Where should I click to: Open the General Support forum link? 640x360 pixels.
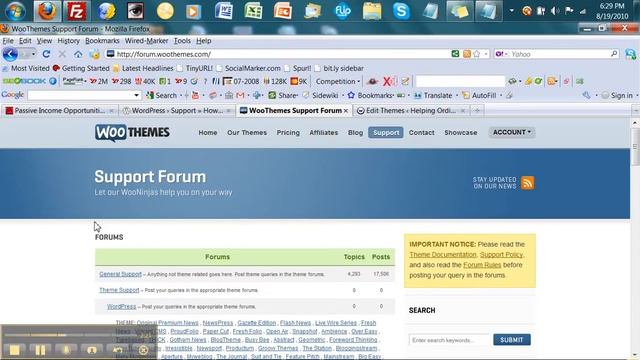[x=120, y=274]
